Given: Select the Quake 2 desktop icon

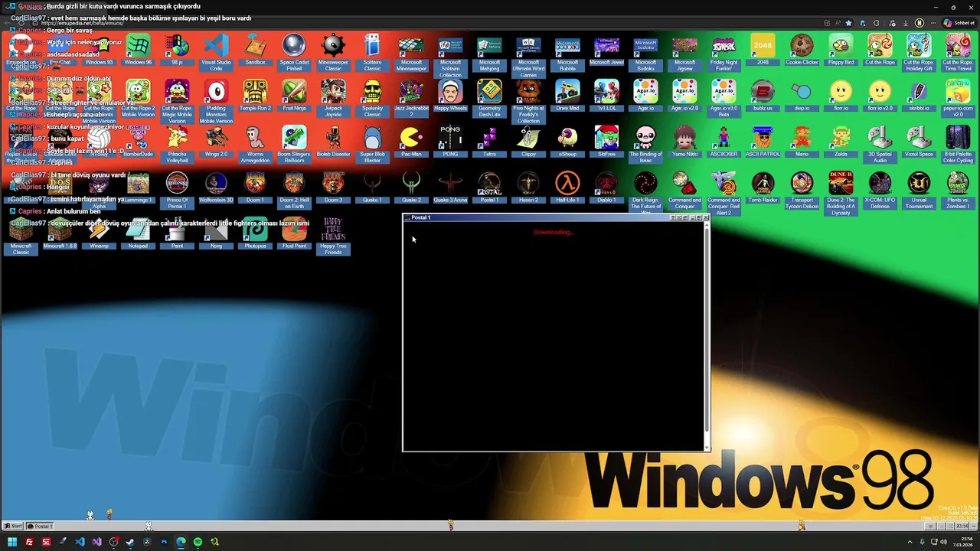Looking at the screenshot, I should 411,187.
